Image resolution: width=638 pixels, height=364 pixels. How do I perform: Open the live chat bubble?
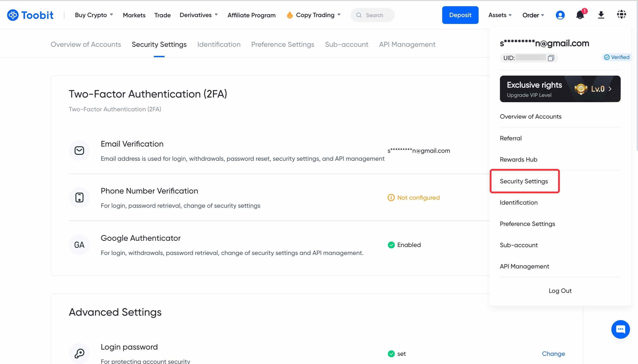pos(620,329)
